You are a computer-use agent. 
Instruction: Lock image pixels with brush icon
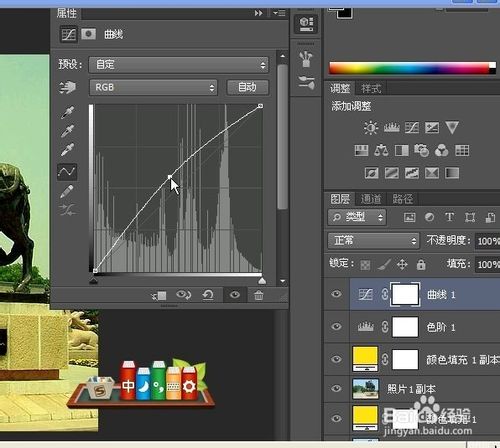384,265
